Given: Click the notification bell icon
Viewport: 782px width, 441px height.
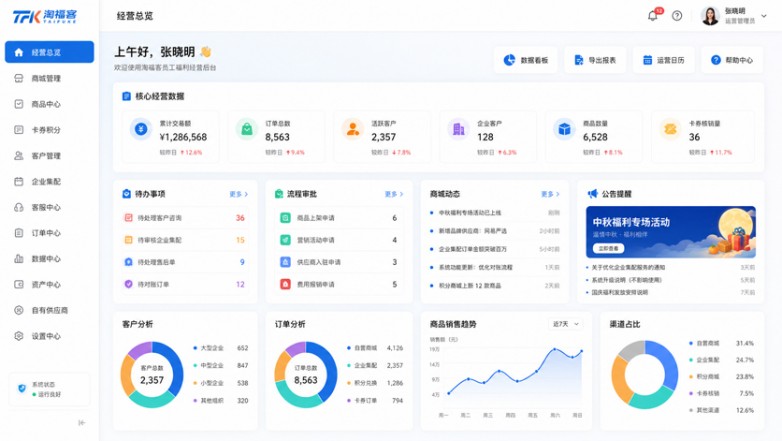Looking at the screenshot, I should (652, 16).
